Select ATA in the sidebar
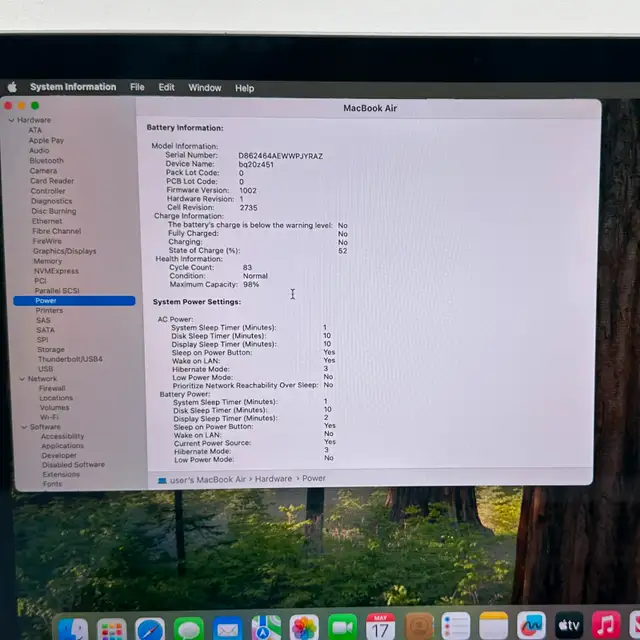The image size is (640, 640). (x=35, y=130)
